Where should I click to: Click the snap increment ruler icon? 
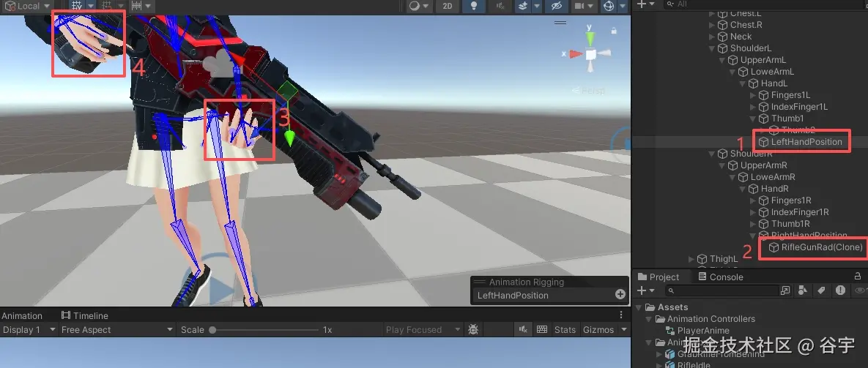pos(136,6)
